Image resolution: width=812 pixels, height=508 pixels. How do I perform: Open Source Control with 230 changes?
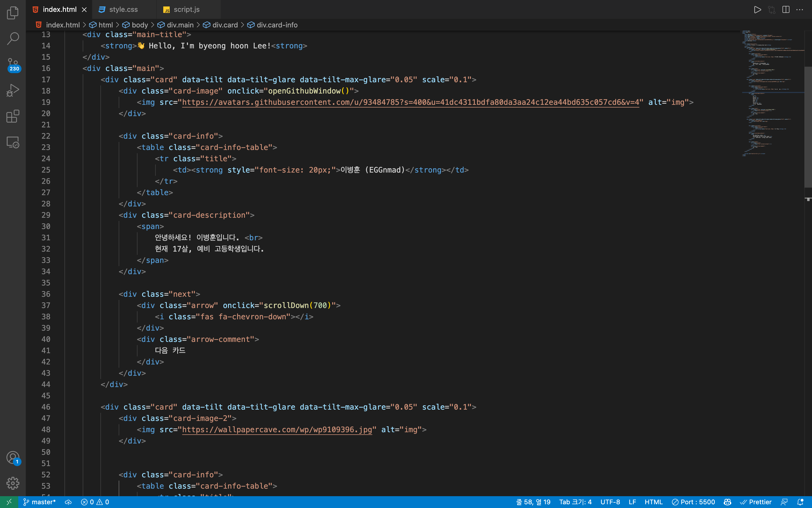13,65
